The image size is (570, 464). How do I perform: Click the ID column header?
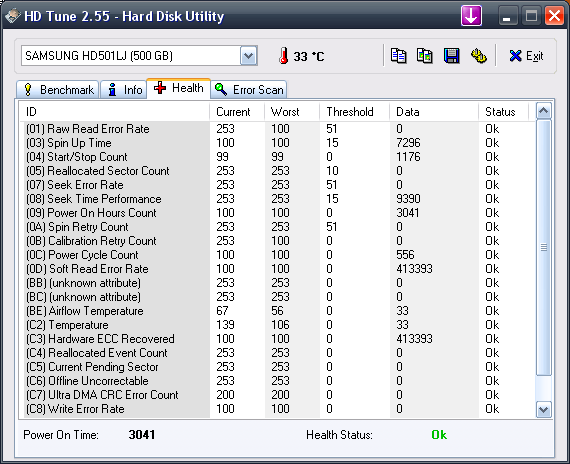(114, 112)
